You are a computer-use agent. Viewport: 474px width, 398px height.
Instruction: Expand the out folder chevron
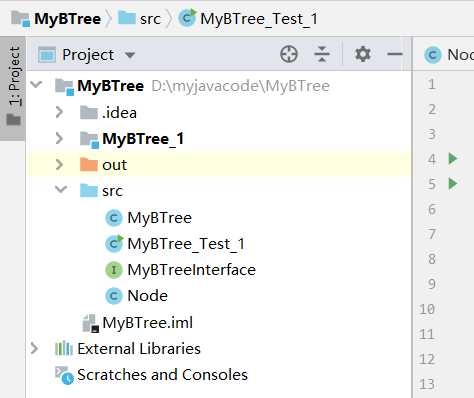[59, 164]
